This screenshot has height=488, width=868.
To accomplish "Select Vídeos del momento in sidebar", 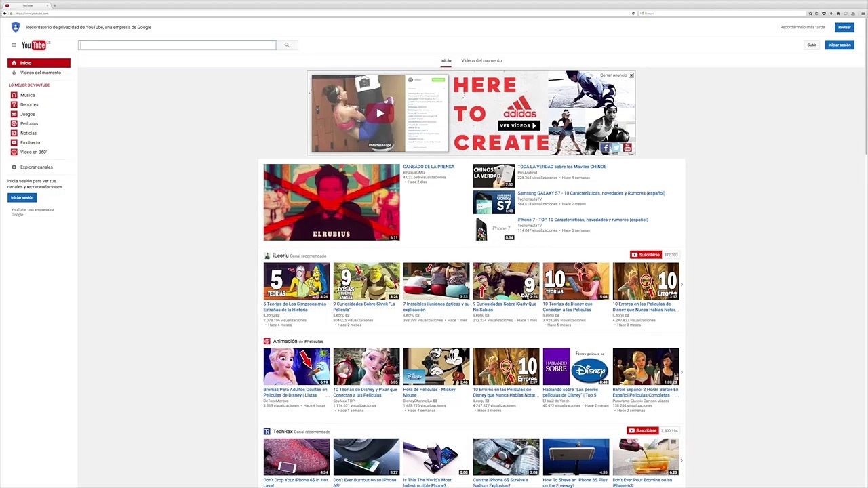I will click(40, 73).
